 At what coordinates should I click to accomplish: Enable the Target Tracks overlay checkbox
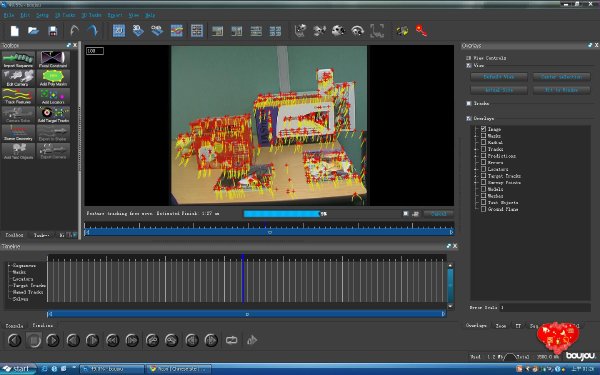coord(484,176)
